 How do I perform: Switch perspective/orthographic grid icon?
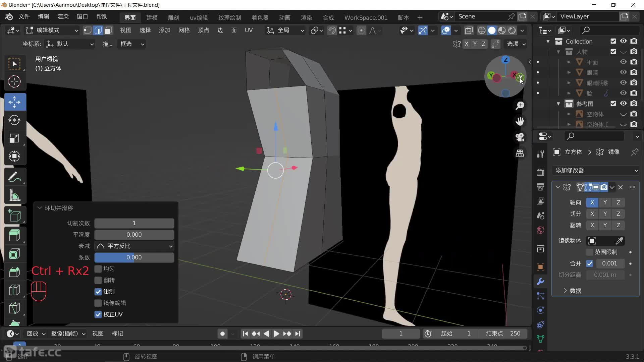(520, 153)
